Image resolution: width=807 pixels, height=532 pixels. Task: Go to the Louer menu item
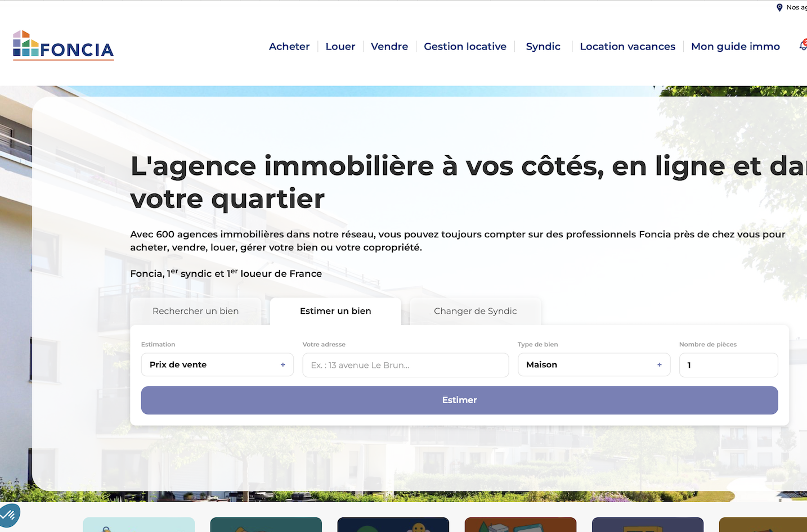coord(340,47)
